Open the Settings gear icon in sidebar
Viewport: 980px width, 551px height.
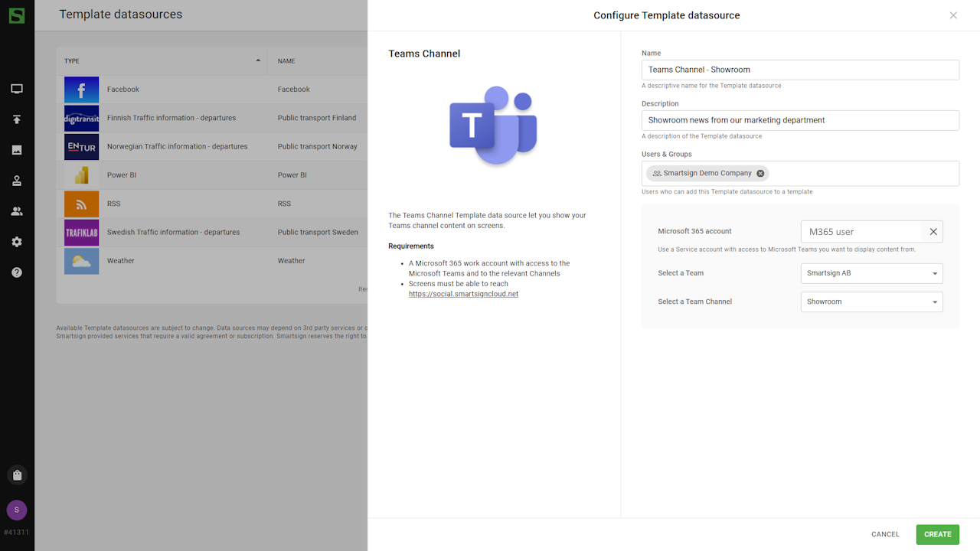tap(17, 242)
